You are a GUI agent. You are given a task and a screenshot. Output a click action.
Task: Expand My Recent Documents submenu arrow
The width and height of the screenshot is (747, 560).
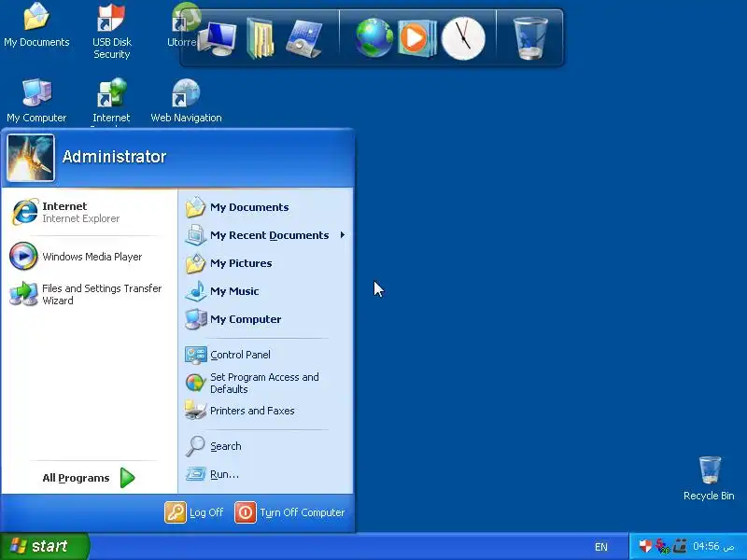point(343,235)
